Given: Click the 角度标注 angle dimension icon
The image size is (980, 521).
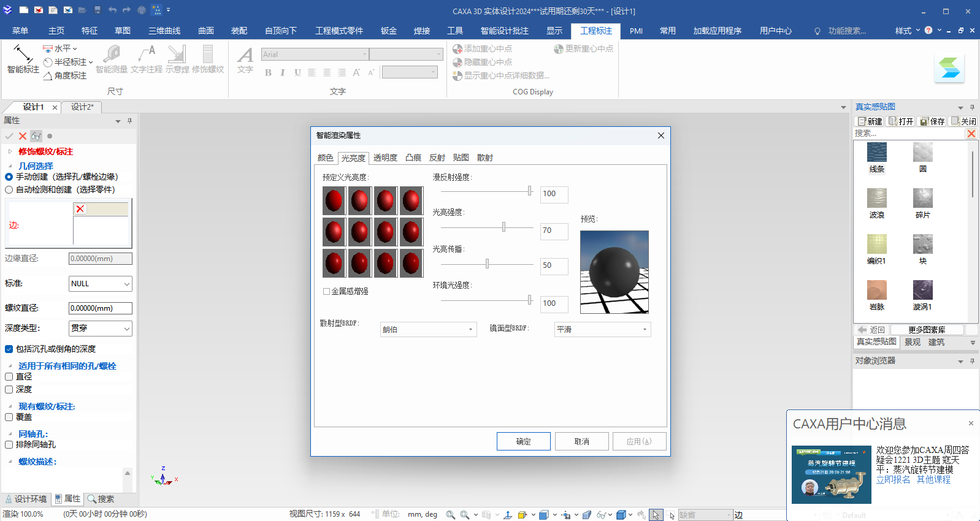Looking at the screenshot, I should tap(48, 76).
